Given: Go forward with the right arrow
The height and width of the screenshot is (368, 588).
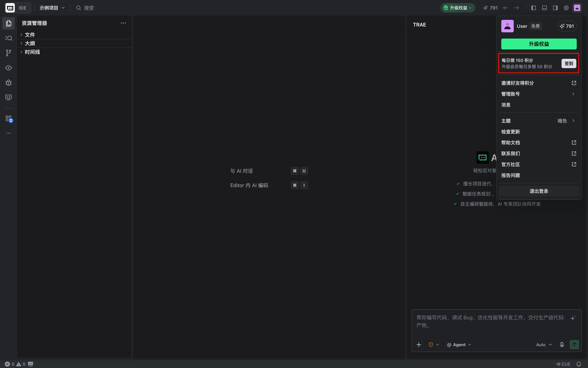Looking at the screenshot, I should point(516,8).
